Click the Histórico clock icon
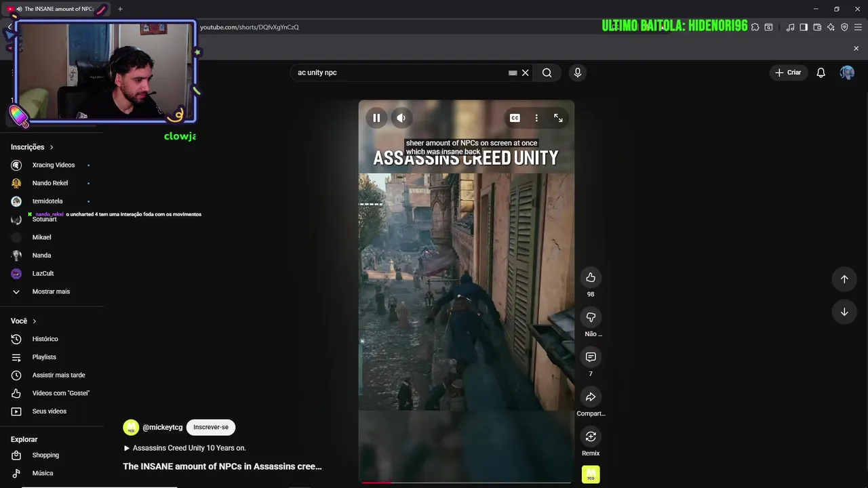868x488 pixels. pos(16,339)
